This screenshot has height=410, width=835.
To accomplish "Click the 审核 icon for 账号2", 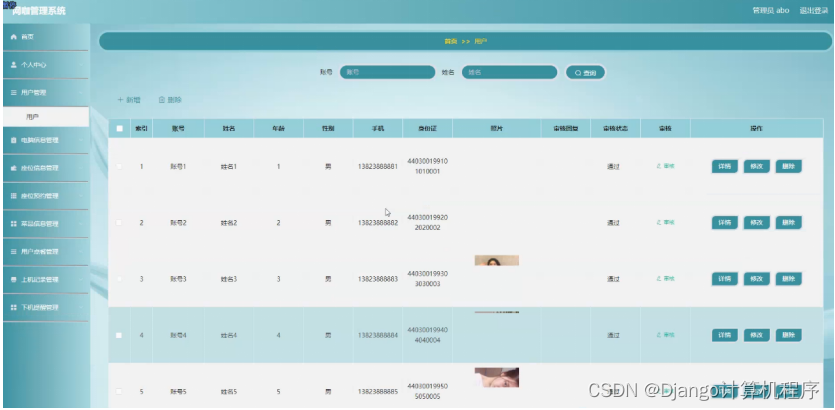I will click(659, 223).
